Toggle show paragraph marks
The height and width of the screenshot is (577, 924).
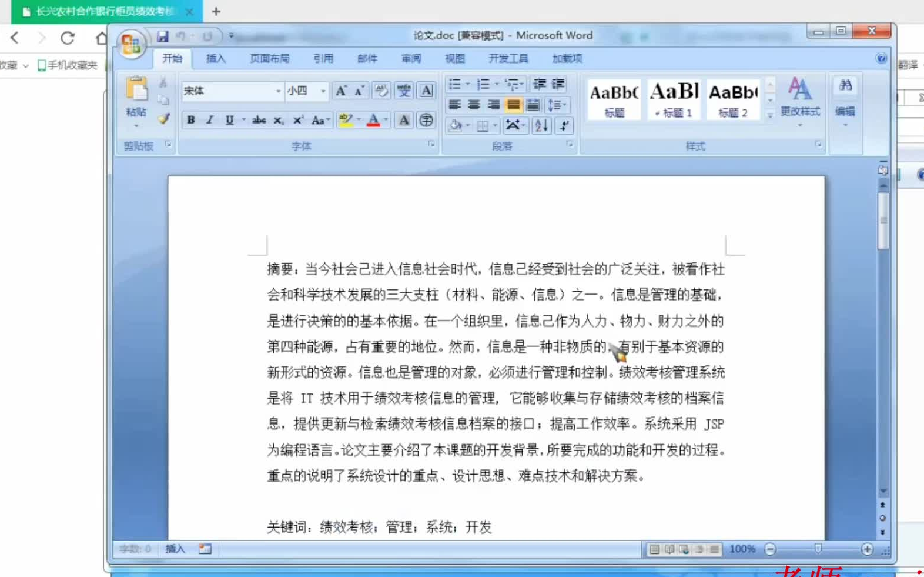coord(563,125)
